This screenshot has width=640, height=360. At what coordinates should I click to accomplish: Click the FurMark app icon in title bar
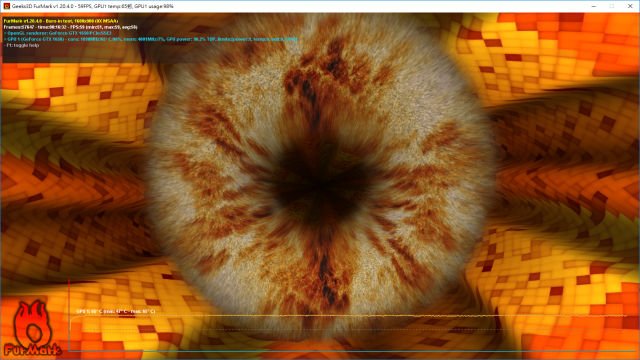coord(6,6)
